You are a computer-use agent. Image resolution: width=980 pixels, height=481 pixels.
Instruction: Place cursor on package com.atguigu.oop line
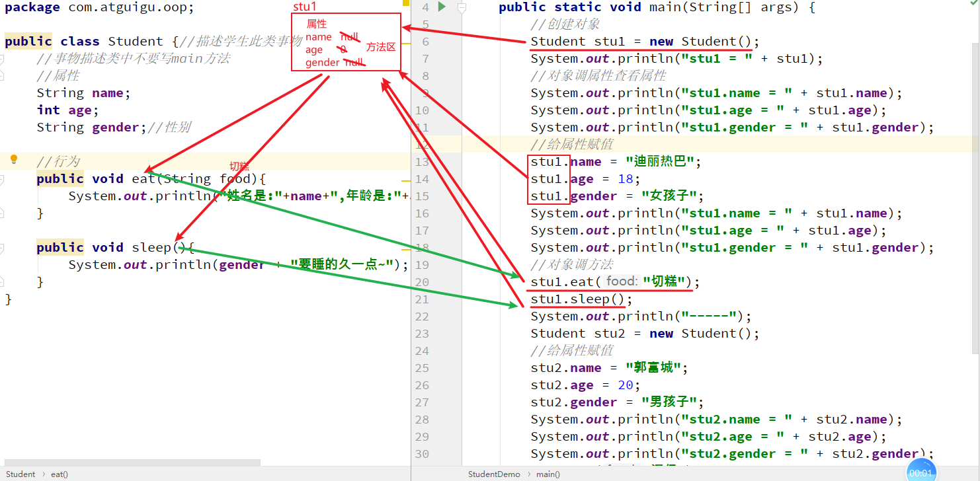click(x=100, y=7)
